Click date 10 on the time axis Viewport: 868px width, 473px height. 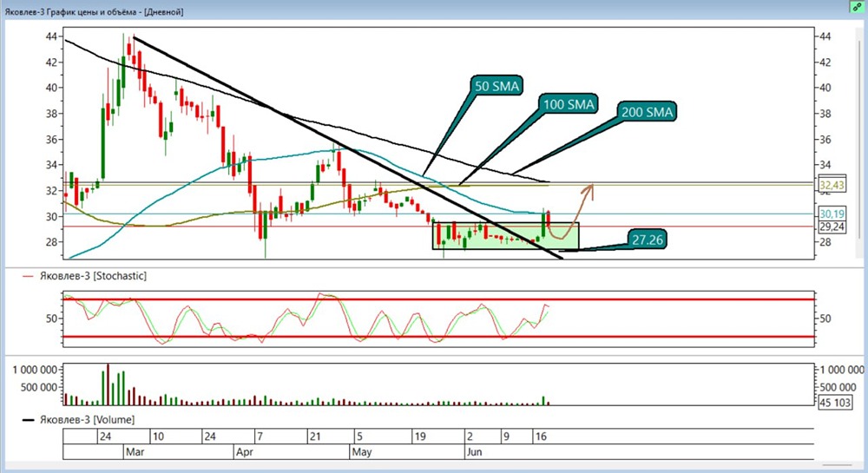[x=158, y=437]
